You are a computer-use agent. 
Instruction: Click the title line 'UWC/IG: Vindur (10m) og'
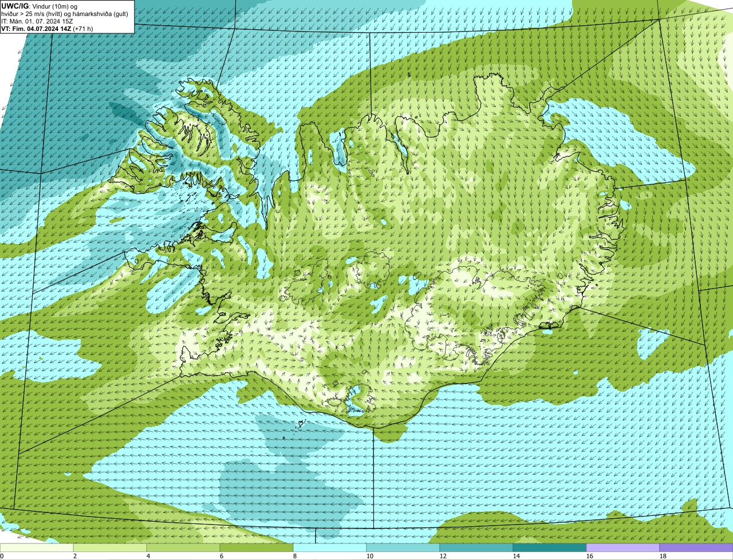(x=40, y=6)
